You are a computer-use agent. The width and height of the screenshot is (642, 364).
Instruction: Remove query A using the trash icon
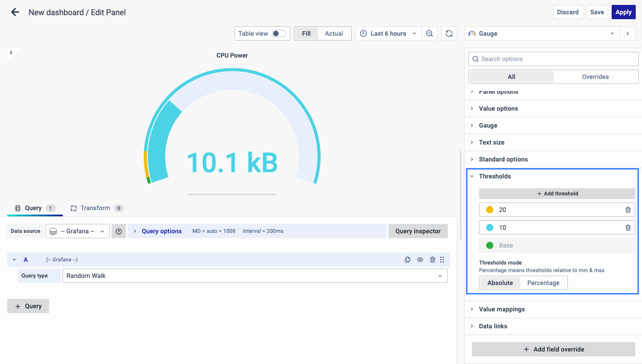432,260
